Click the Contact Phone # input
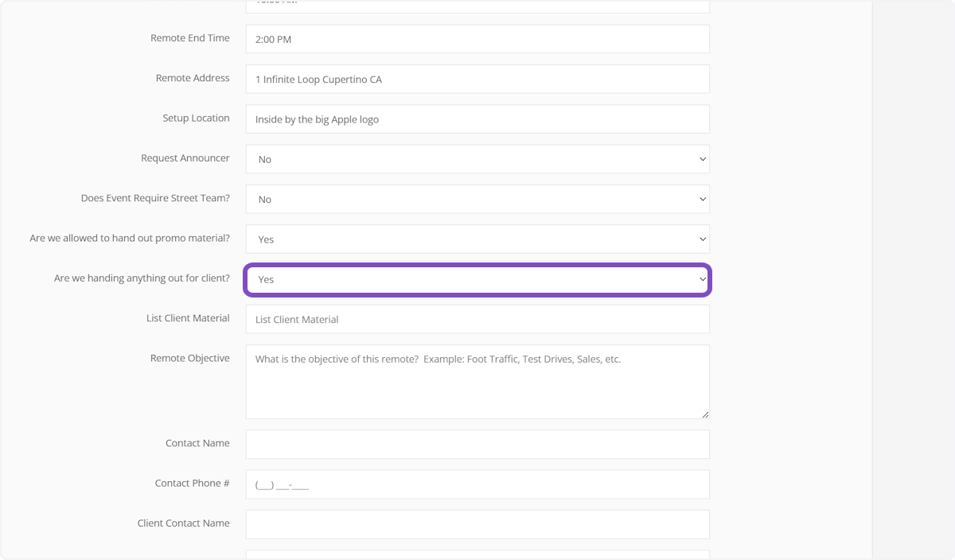The image size is (955, 560). 477,484
